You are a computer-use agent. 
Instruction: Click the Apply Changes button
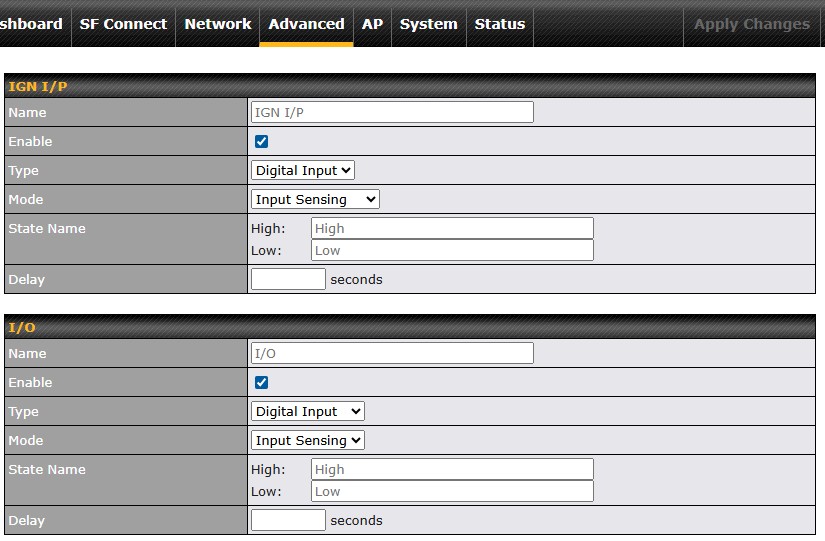752,24
